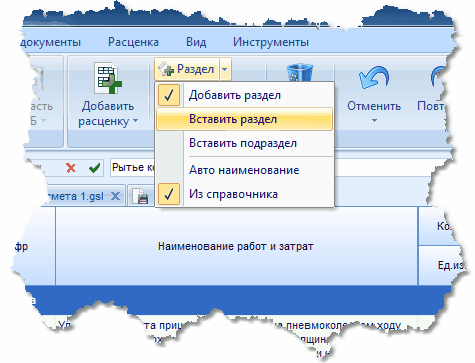Switch to the Вид ribbon tab
The height and width of the screenshot is (363, 475).
[196, 42]
